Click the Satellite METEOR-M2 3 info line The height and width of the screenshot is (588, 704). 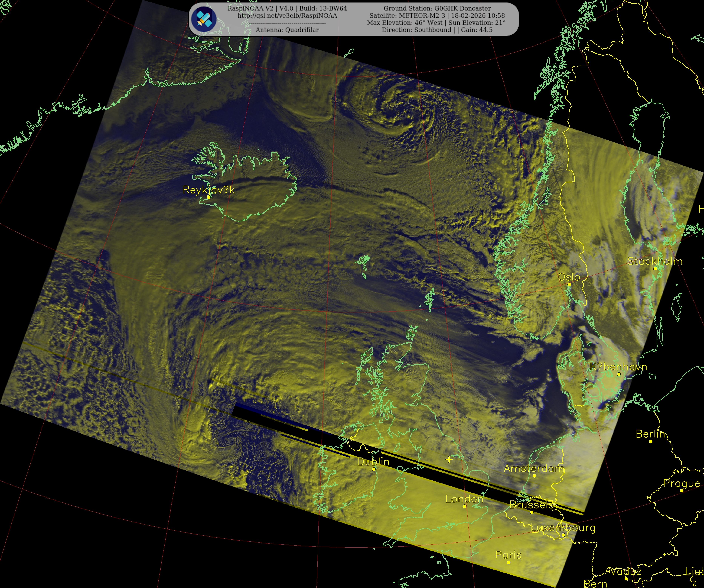(437, 15)
